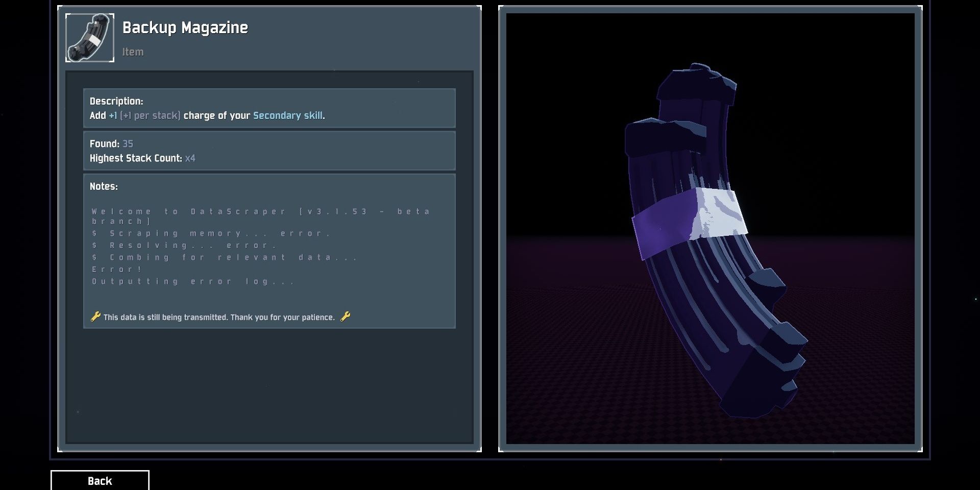Click the wrench icon after 'Thank you for your patience'
This screenshot has width=980, height=490.
click(346, 316)
